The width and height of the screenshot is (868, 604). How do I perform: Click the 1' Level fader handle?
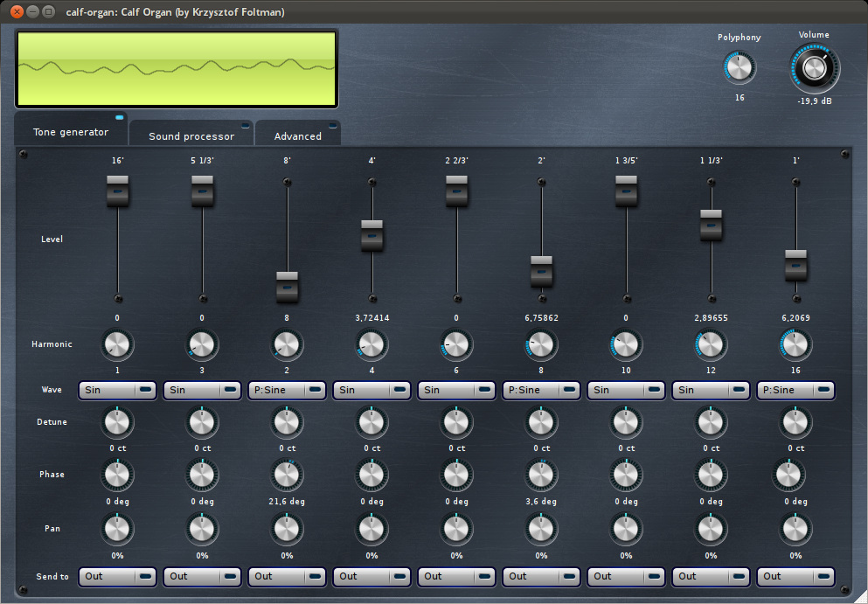(x=795, y=266)
